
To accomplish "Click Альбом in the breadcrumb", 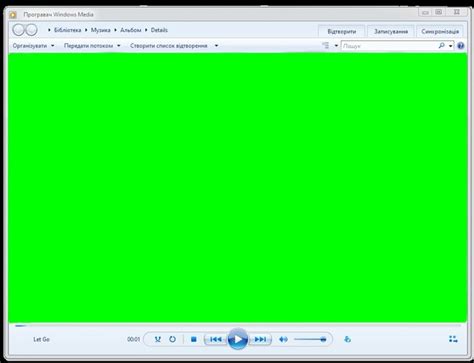I will click(130, 30).
